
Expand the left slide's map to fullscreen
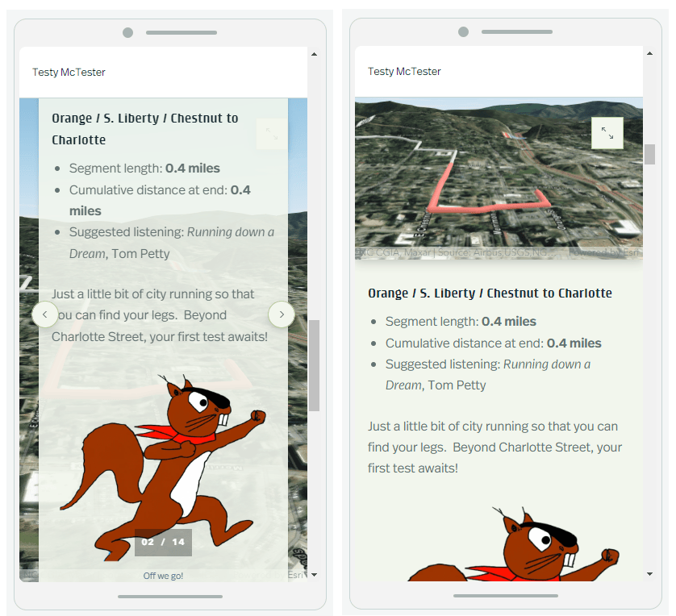[272, 133]
